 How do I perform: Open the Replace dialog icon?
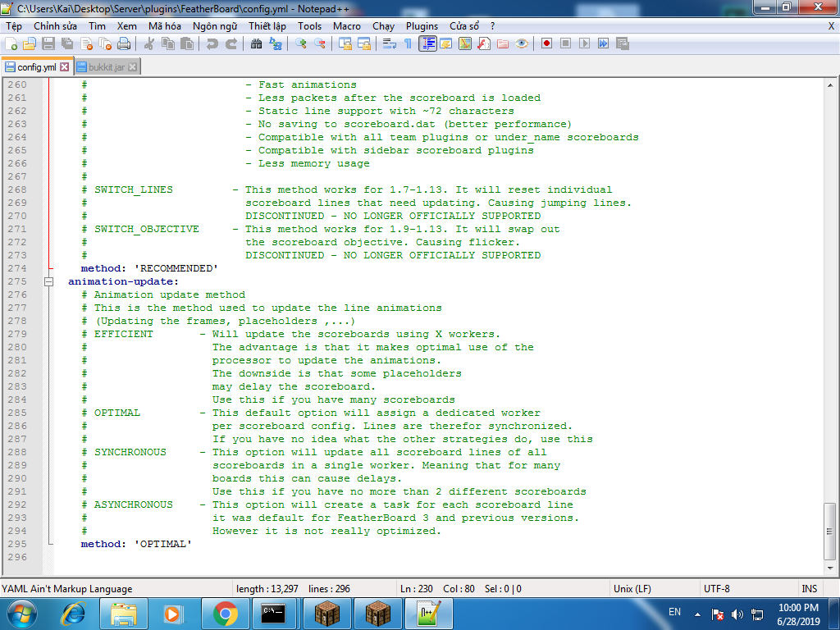tap(276, 44)
